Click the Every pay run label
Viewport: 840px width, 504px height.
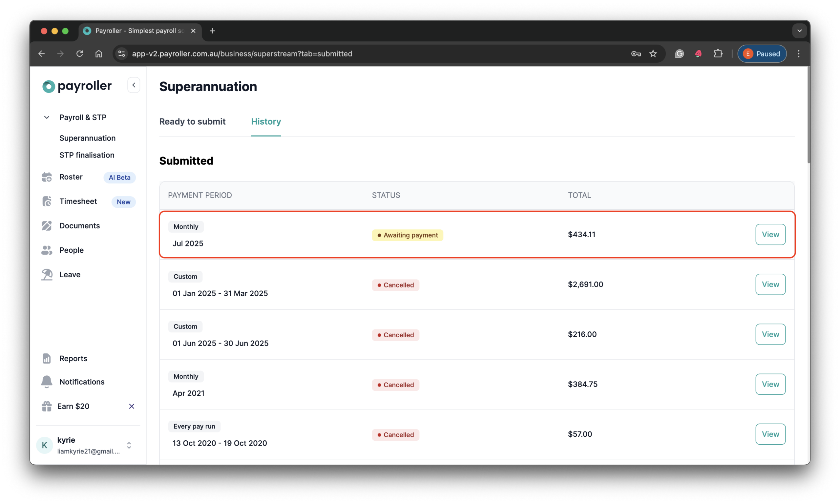pos(194,426)
